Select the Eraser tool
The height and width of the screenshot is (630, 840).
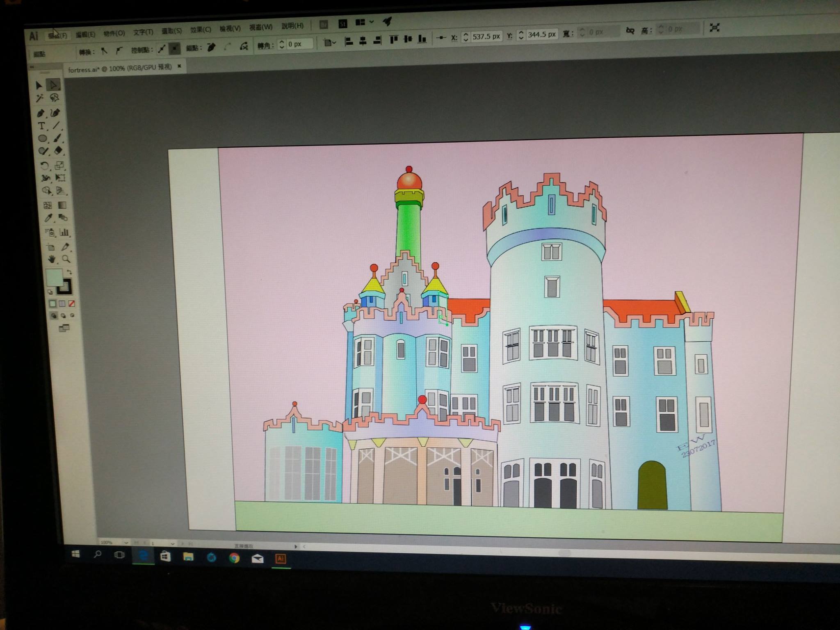coord(58,151)
